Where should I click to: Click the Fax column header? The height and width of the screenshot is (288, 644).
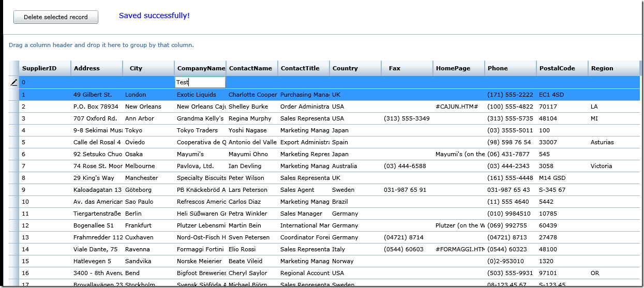407,68
